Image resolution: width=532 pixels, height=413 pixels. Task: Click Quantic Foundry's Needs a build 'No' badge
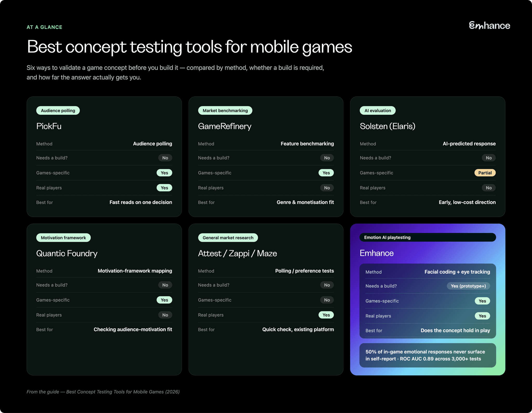pos(165,285)
